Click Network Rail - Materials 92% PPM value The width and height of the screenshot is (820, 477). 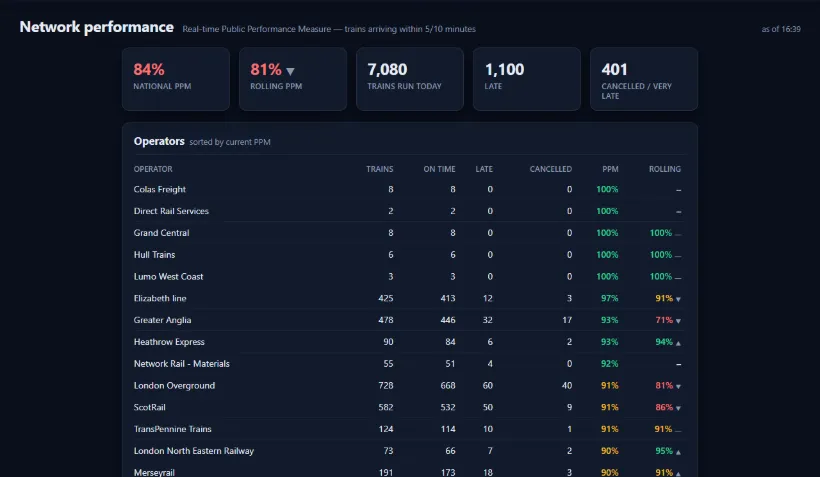click(609, 364)
